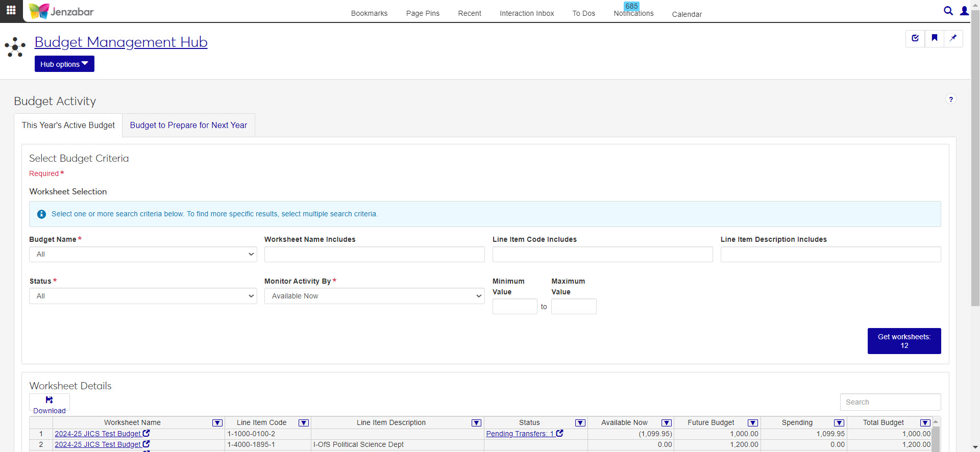Open Worksheet Name column filter

[217, 423]
